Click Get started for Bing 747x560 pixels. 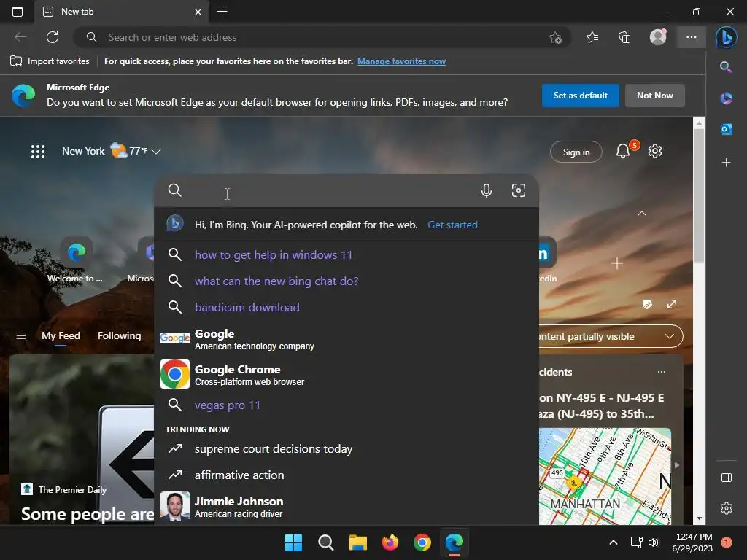point(452,225)
